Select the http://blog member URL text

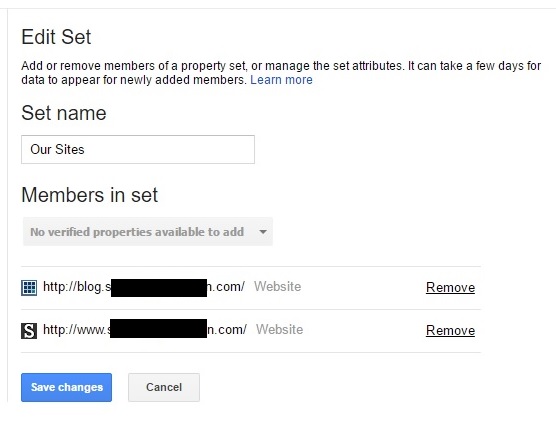tap(144, 287)
